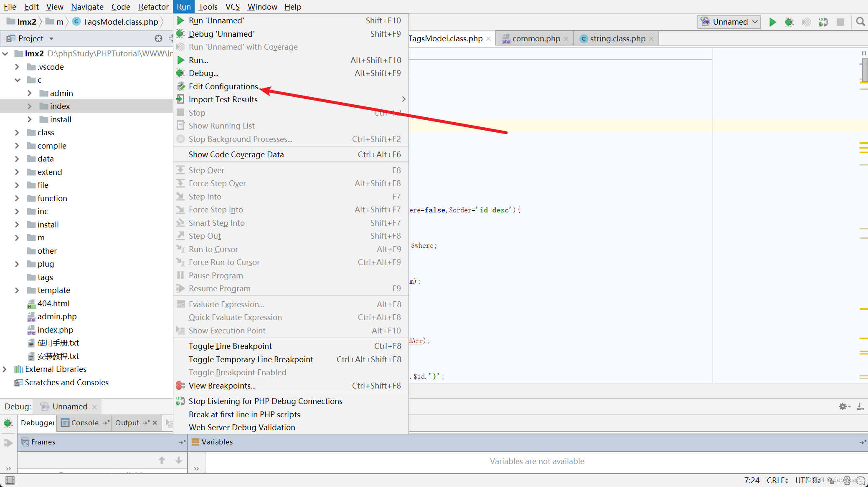Collapse the lmx2 project root node
This screenshot has width=868, height=487.
[x=5, y=53]
